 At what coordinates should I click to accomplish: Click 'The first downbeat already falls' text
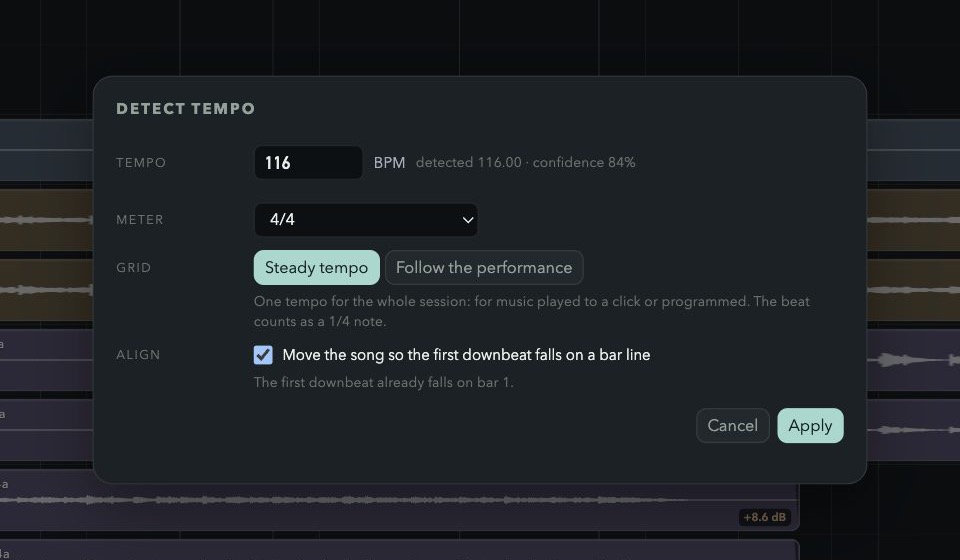coord(383,383)
